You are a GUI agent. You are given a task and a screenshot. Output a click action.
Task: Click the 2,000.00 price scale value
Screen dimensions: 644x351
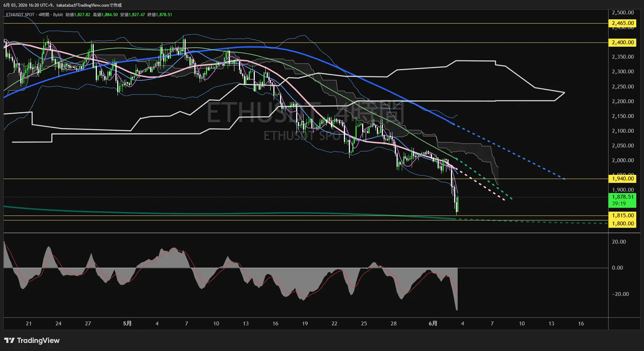point(623,160)
